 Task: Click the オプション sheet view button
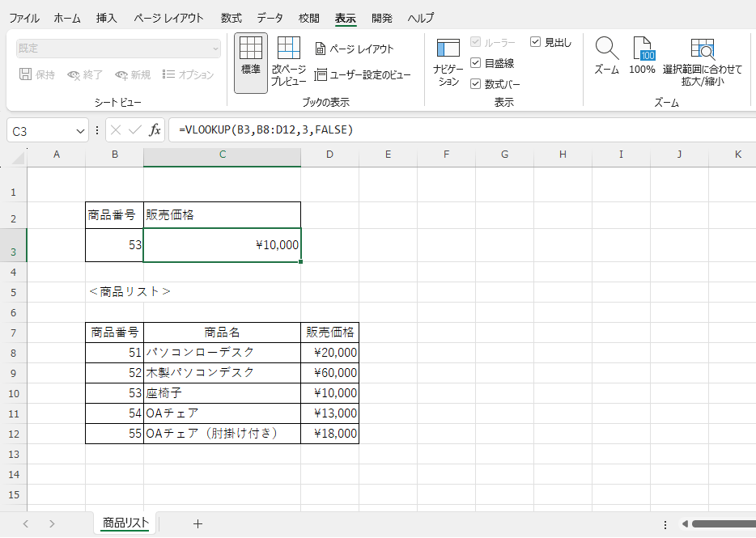pos(188,74)
